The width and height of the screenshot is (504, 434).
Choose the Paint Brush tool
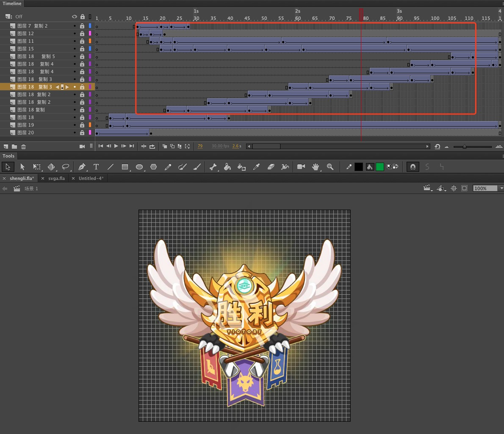[x=183, y=167]
